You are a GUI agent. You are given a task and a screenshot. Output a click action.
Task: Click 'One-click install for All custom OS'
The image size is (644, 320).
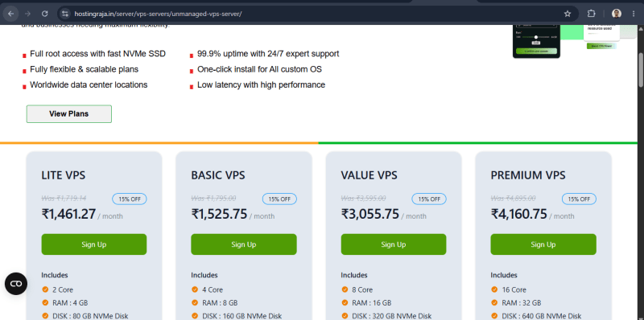pos(259,69)
